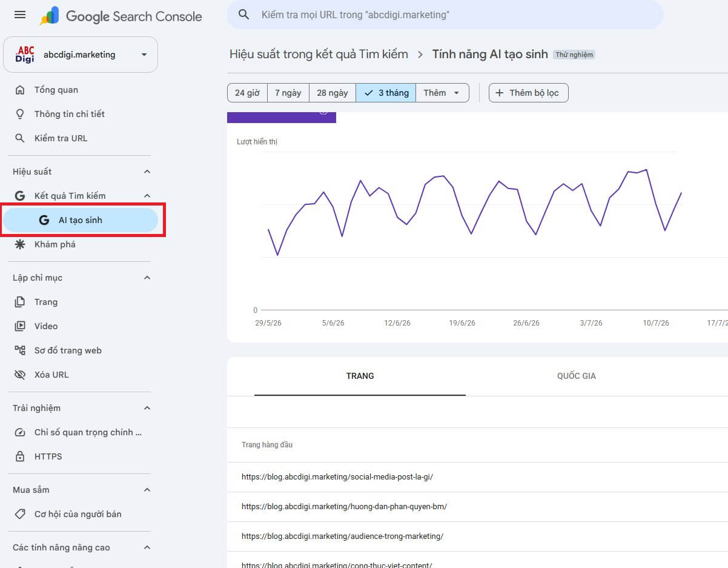The height and width of the screenshot is (568, 728).
Task: Click the URL inspection search field
Action: point(445,15)
